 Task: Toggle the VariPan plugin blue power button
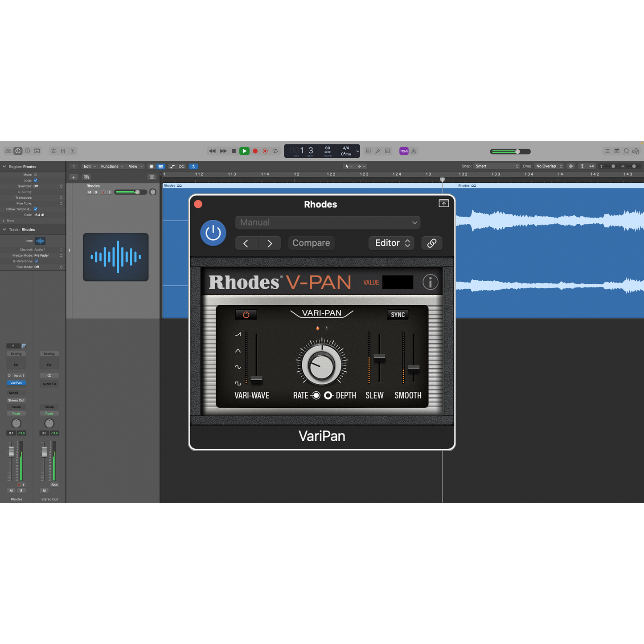click(x=213, y=233)
